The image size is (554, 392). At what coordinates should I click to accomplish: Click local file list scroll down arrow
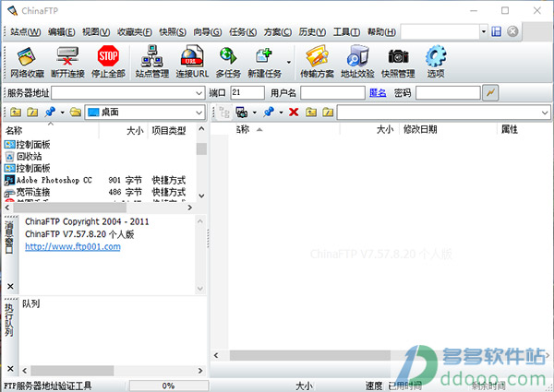201,196
